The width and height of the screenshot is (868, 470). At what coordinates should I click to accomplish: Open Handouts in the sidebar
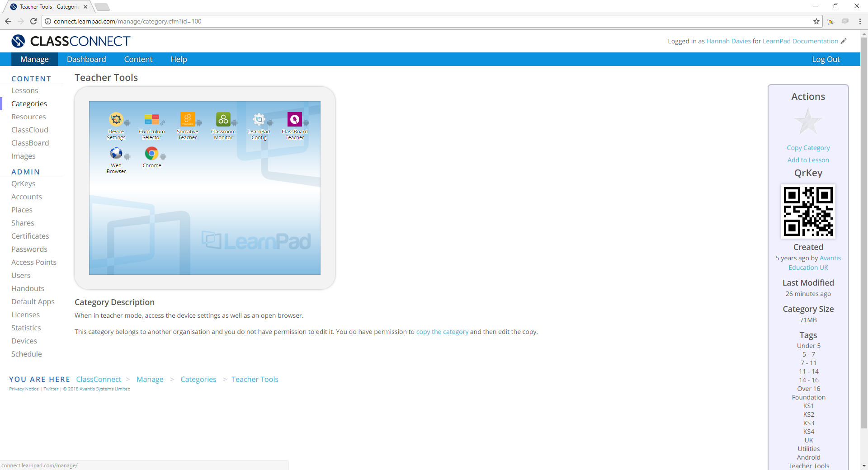point(28,289)
